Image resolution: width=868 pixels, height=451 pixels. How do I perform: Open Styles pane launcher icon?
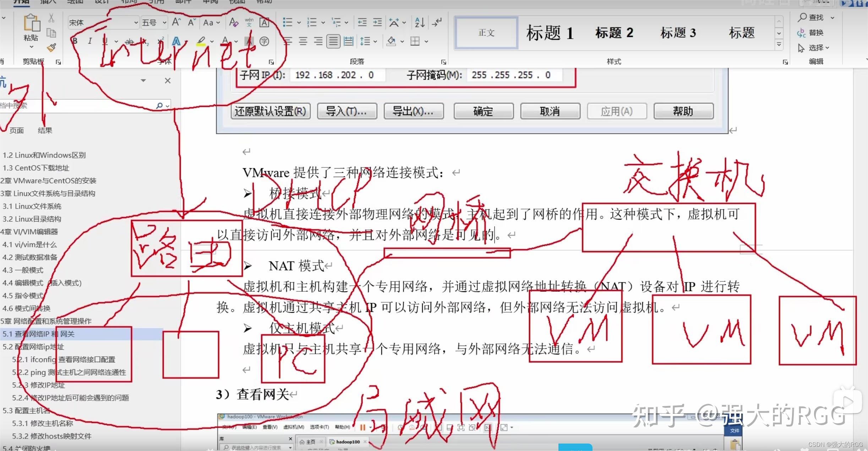coord(785,62)
